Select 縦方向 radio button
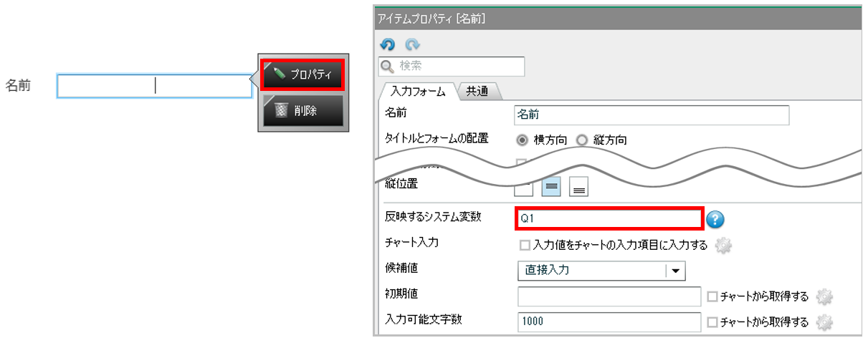 click(581, 140)
